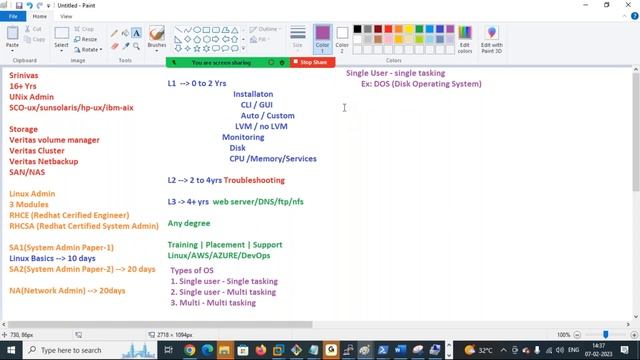640x360 pixels.
Task: Select the Pencil tool
Action: (x=114, y=33)
